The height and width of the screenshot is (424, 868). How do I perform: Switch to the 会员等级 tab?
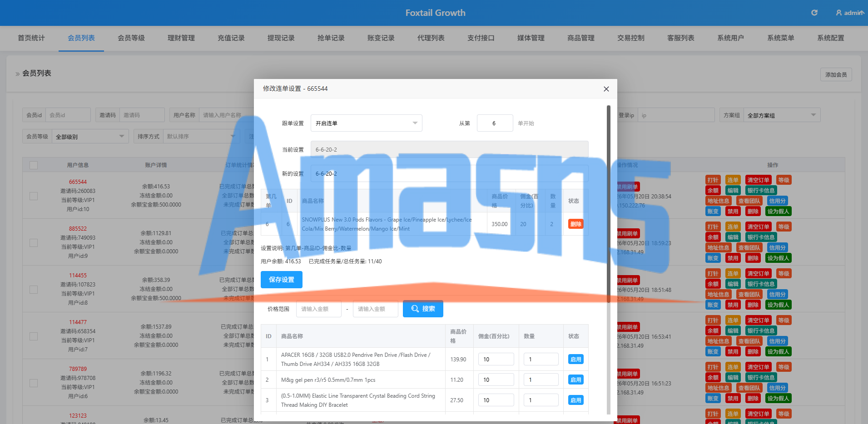click(x=131, y=38)
